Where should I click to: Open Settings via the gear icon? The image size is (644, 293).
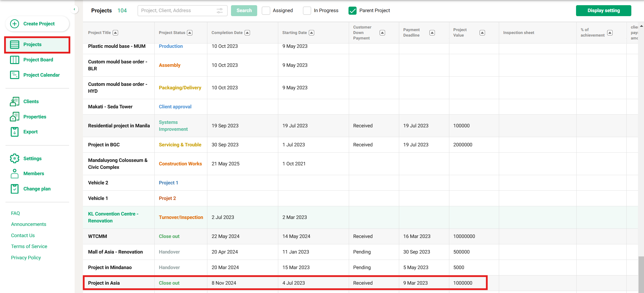coord(15,158)
